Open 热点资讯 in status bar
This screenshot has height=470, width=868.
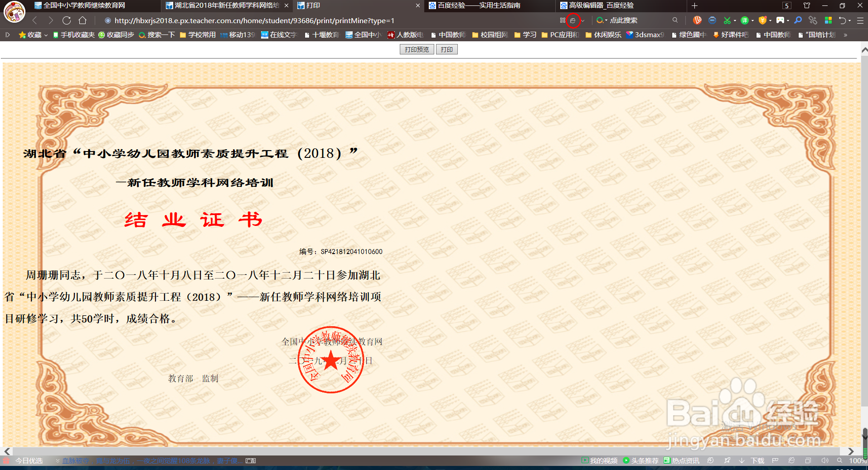coord(681,460)
